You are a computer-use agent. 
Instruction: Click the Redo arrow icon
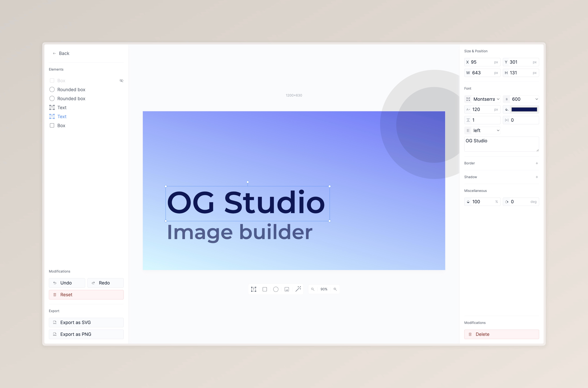93,283
